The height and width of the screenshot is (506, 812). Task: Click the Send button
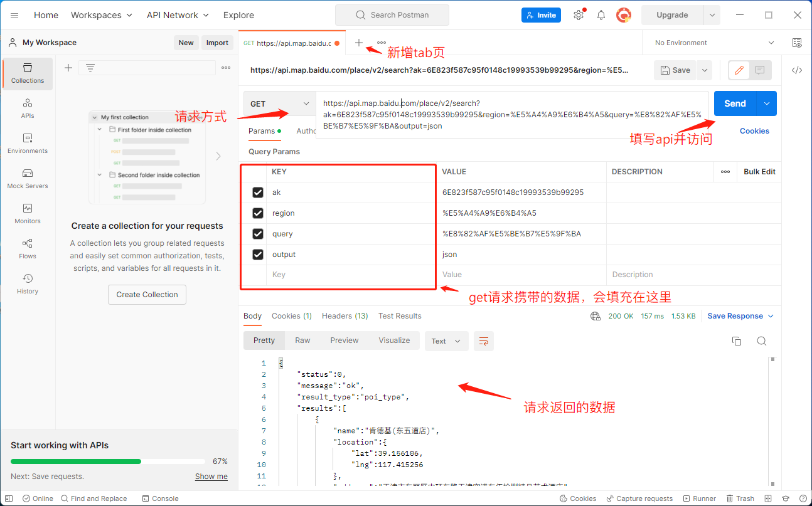pyautogui.click(x=735, y=103)
